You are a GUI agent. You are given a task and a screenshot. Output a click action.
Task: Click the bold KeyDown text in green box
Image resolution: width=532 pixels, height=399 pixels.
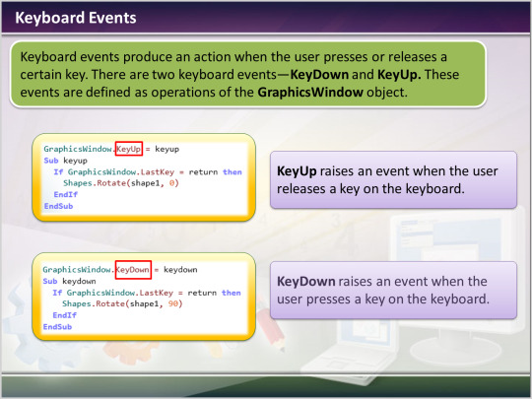point(319,74)
